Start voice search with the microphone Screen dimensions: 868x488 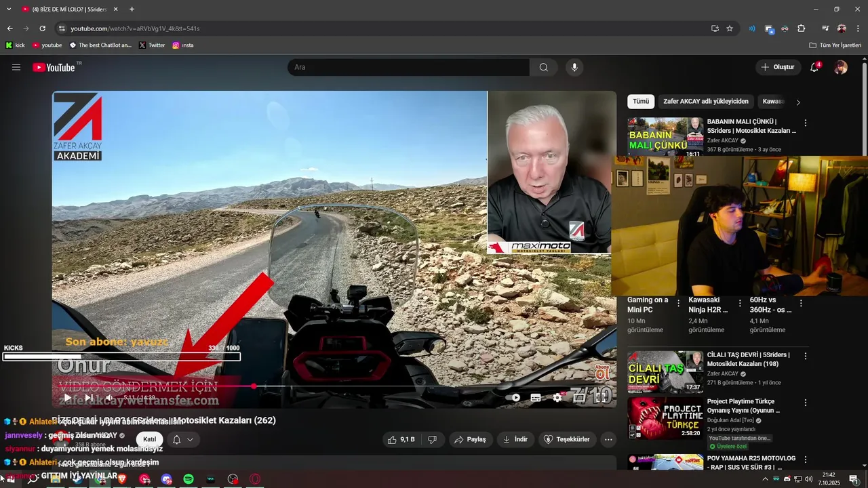[x=574, y=67]
